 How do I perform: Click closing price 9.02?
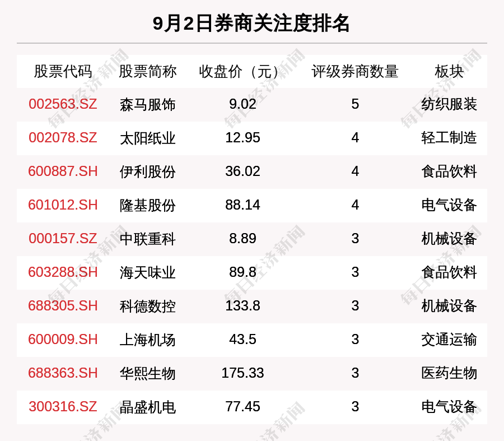click(x=242, y=104)
